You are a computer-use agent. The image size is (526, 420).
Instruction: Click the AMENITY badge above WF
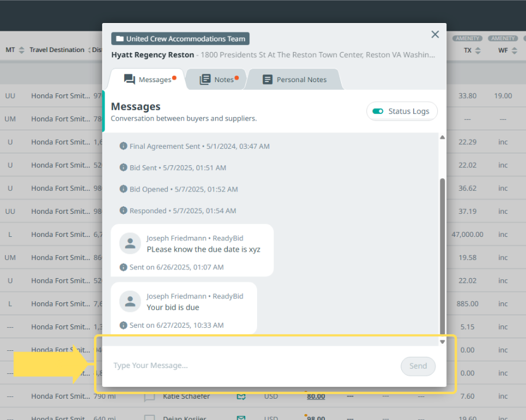503,38
